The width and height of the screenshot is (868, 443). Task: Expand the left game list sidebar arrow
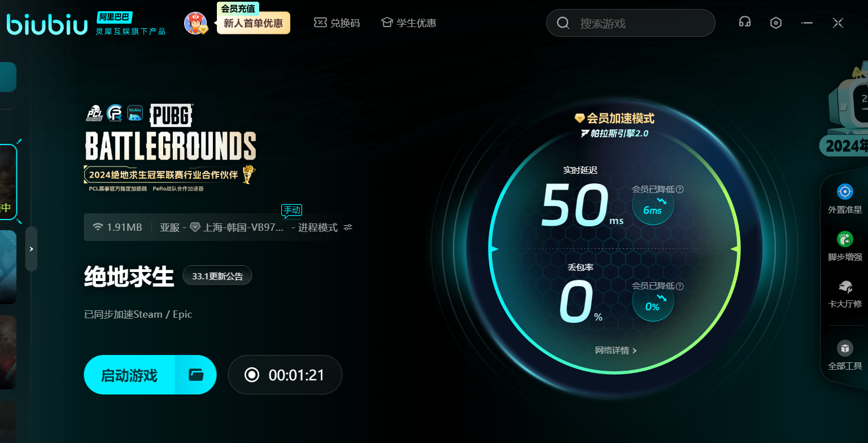32,249
